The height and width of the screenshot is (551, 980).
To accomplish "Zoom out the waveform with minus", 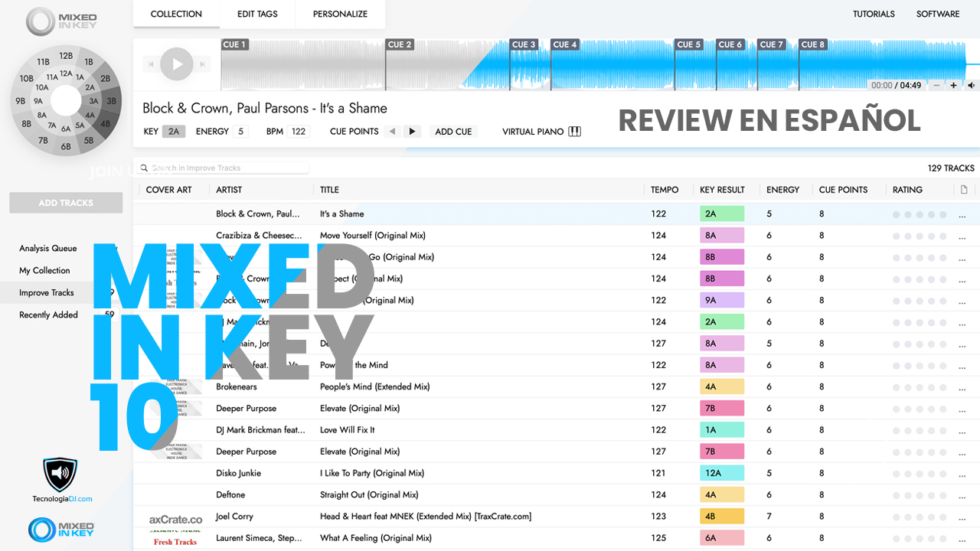I will [x=936, y=86].
